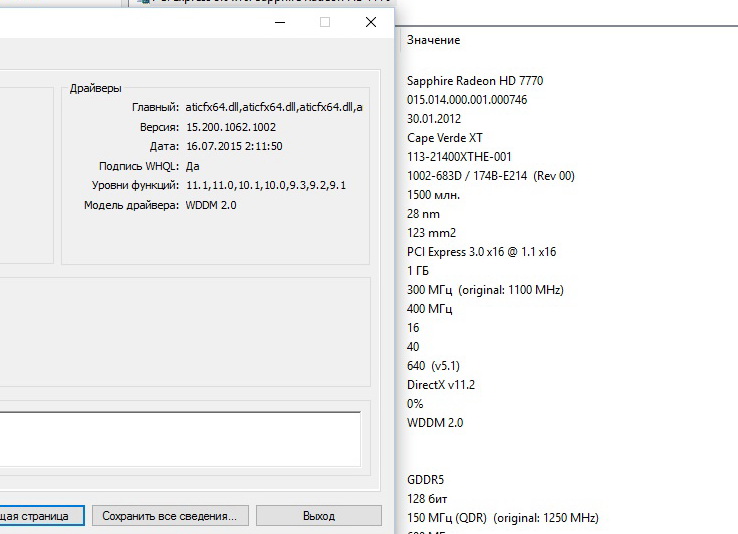Click the partially visible 'страница' button
The image size is (738, 534).
tap(42, 516)
